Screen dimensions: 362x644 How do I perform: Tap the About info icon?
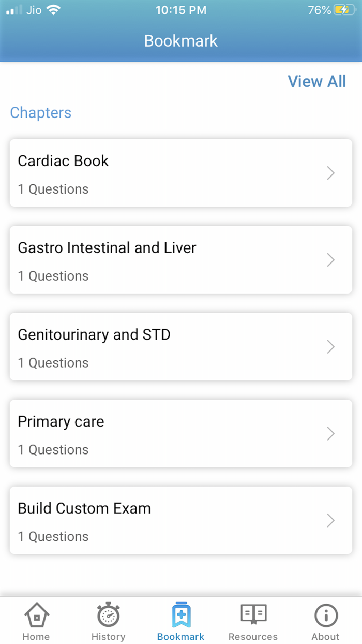[x=325, y=615]
